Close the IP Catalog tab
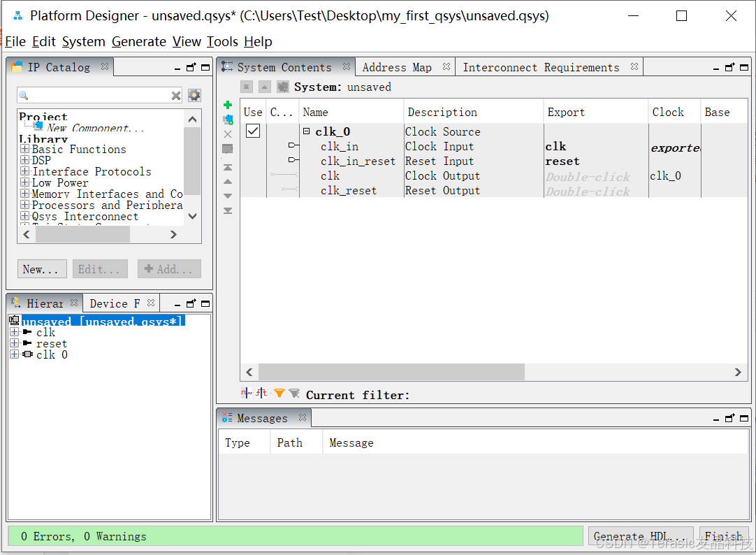 (105, 66)
